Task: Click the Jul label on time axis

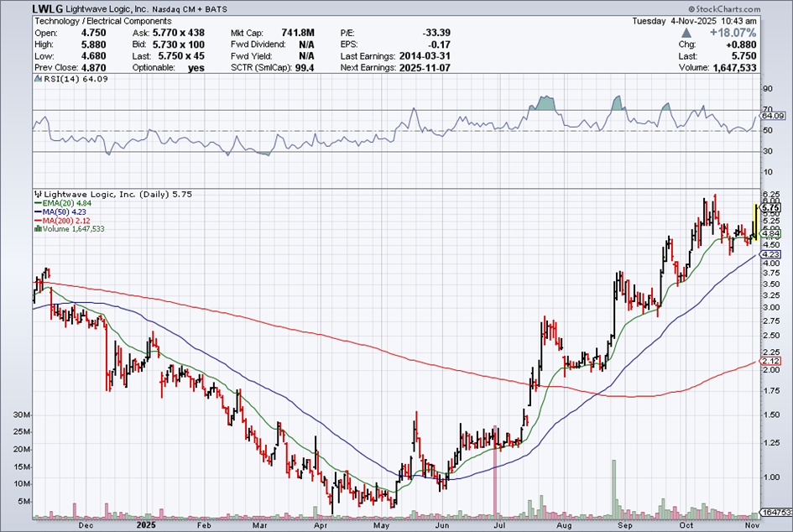Action: point(499,525)
